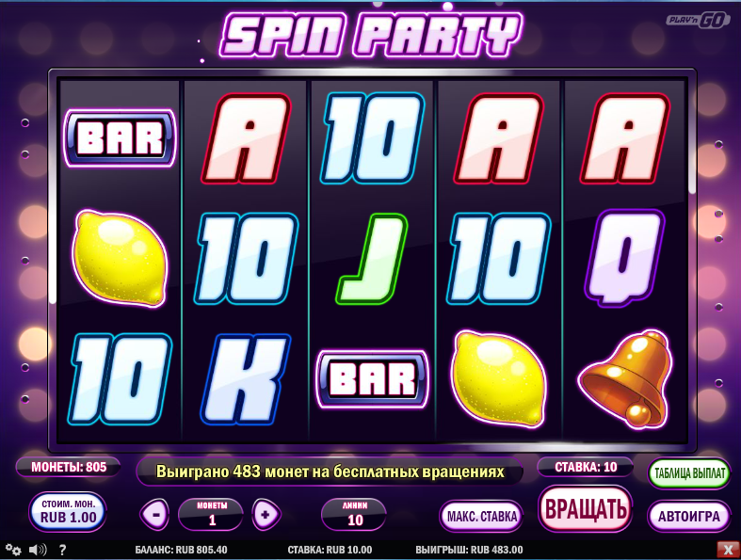Click the green J symbol
Image resolution: width=741 pixels, height=560 pixels.
click(372, 259)
